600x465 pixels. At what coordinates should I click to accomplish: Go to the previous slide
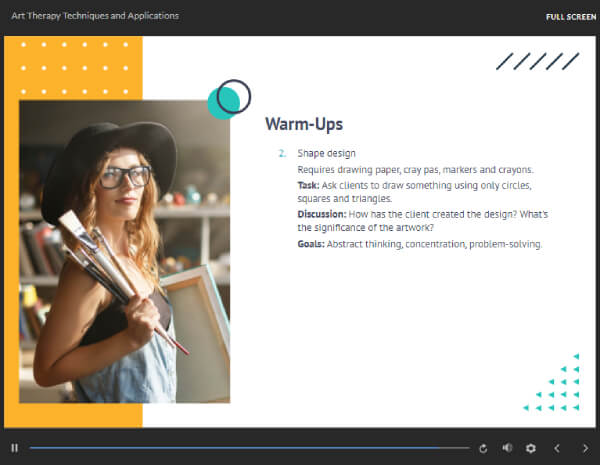click(x=558, y=448)
